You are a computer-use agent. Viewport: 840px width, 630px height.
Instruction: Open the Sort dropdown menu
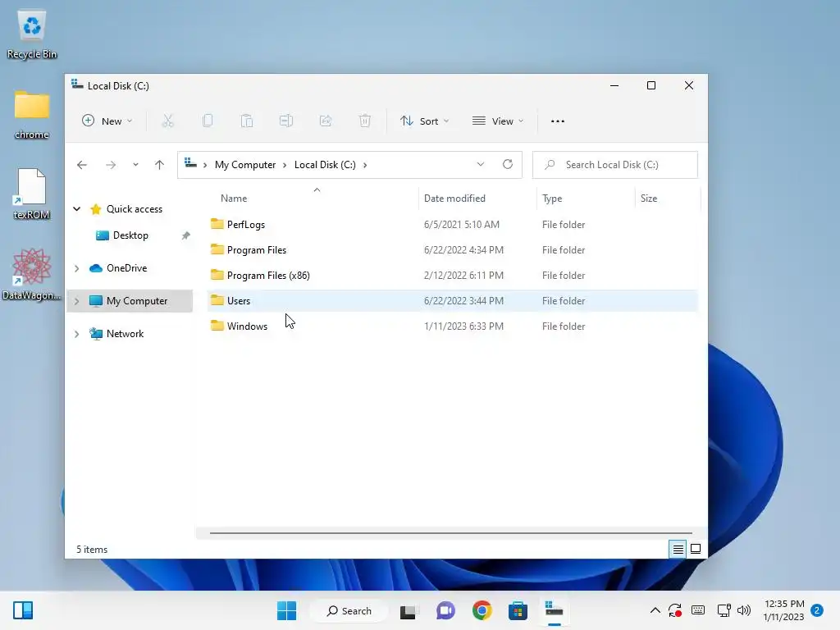pyautogui.click(x=424, y=121)
